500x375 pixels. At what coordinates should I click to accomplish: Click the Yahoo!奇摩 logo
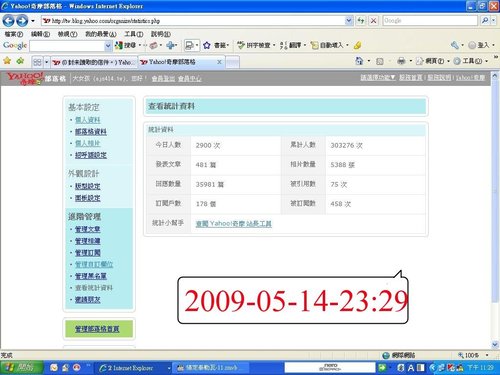coord(25,78)
